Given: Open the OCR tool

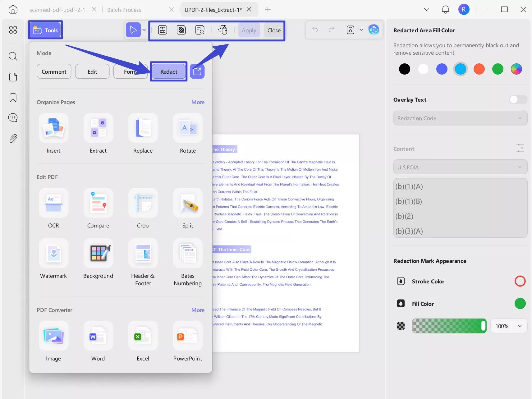Looking at the screenshot, I should tap(53, 203).
